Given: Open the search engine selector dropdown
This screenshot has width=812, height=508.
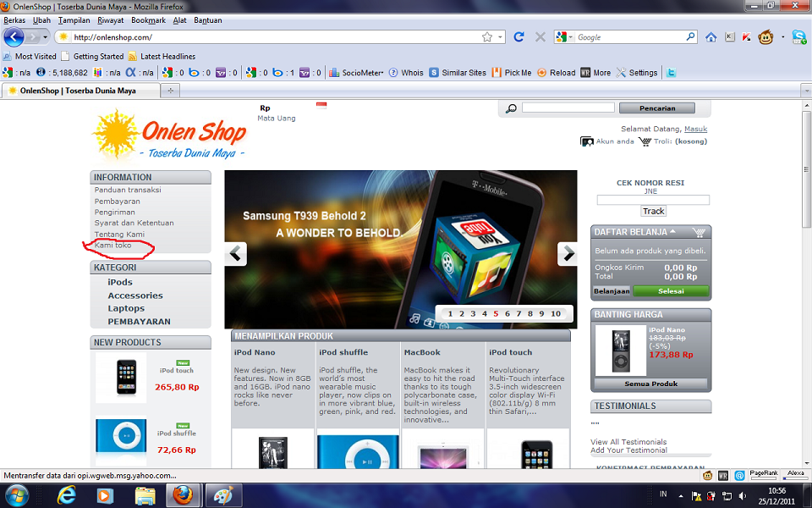Looking at the screenshot, I should [564, 36].
